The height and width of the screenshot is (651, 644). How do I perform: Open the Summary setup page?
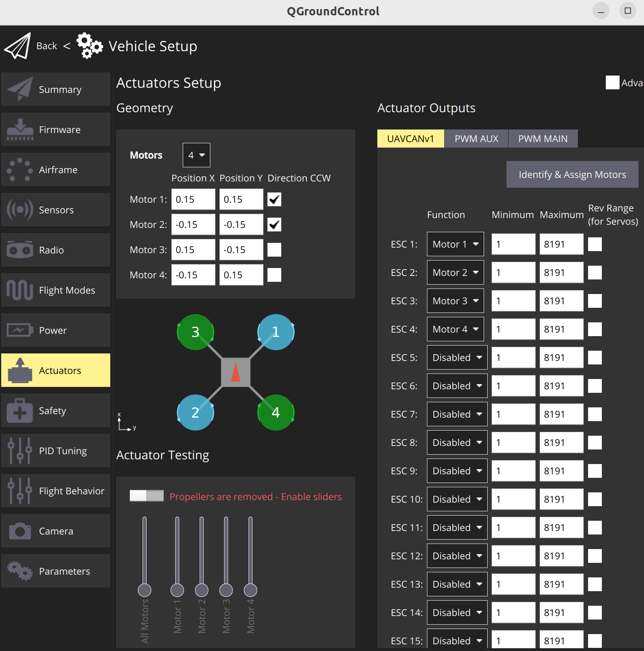coord(56,89)
